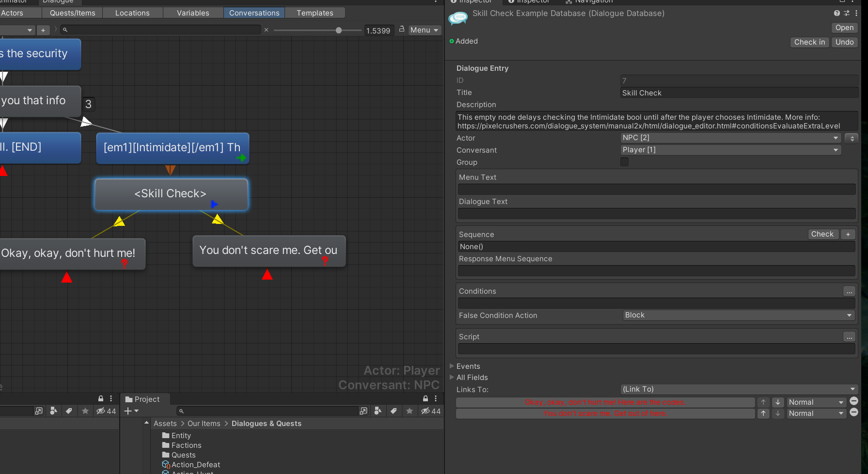This screenshot has width=868, height=474.
Task: Move 'Okay, okay' link down with arrow
Action: click(778, 402)
